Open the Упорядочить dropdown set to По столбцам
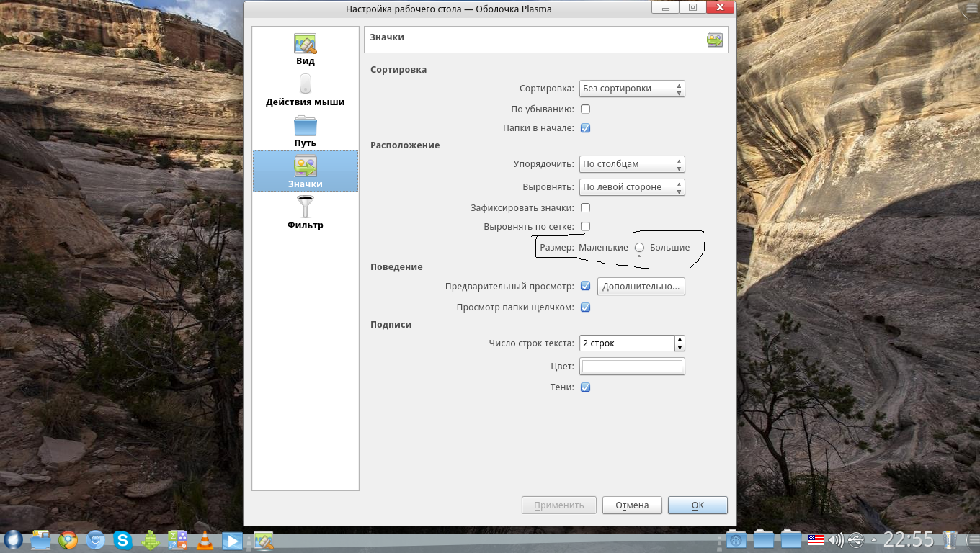 [x=632, y=164]
